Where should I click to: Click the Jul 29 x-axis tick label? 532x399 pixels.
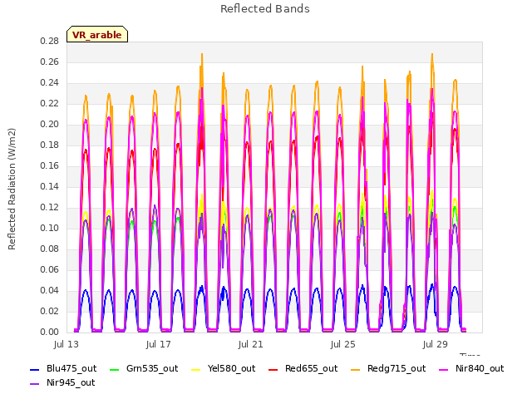436,344
